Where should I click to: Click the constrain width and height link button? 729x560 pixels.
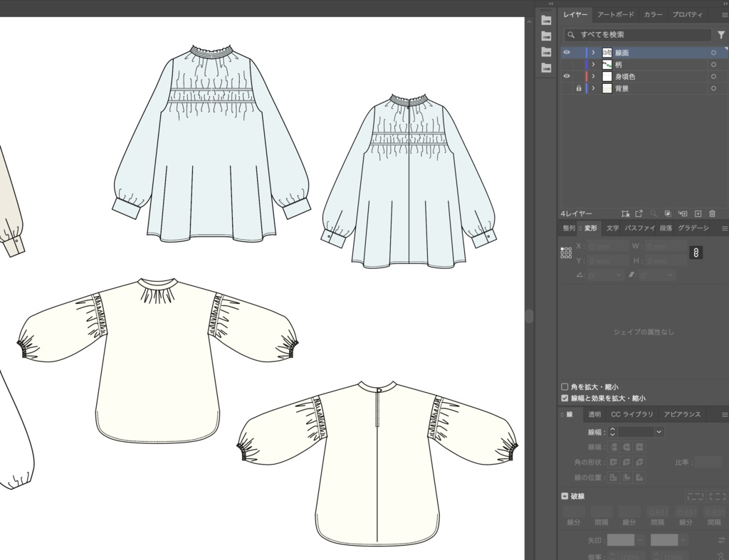coord(696,252)
